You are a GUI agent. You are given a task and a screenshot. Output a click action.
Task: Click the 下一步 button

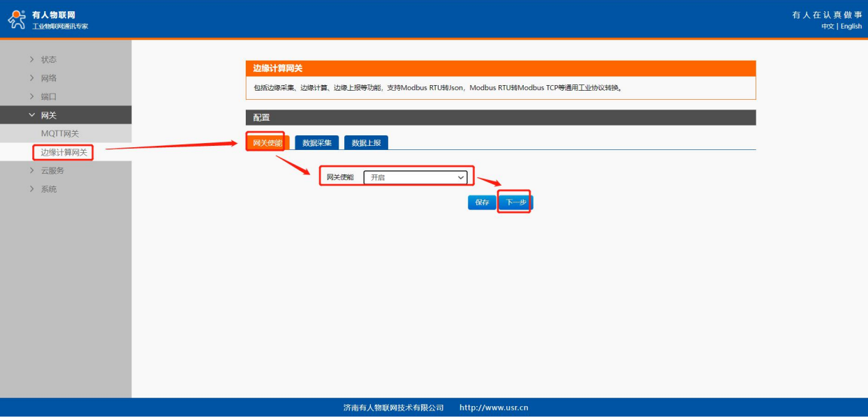click(515, 202)
